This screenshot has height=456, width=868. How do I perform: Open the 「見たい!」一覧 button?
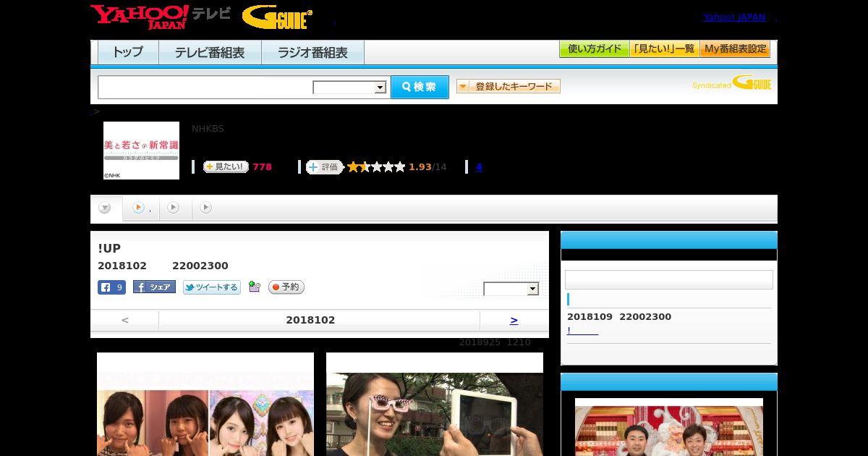point(664,49)
